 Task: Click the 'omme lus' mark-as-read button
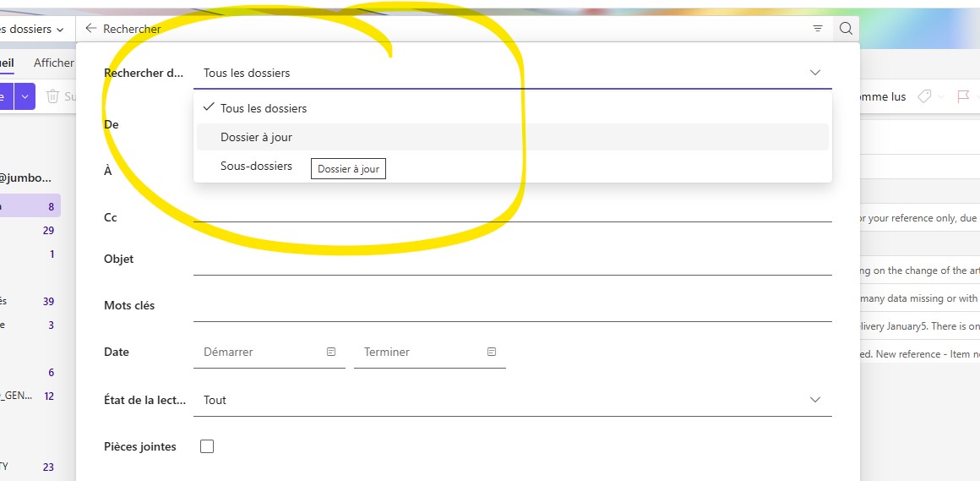pyautogui.click(x=883, y=96)
